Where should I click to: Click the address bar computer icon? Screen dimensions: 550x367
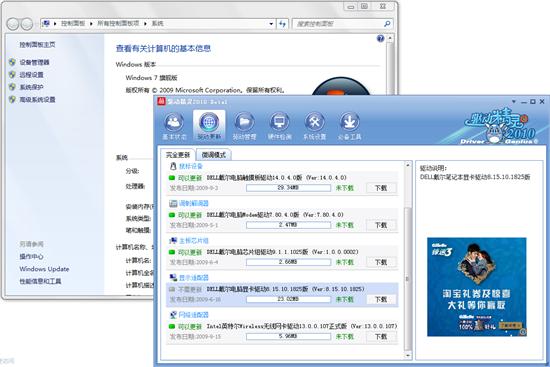(46, 24)
